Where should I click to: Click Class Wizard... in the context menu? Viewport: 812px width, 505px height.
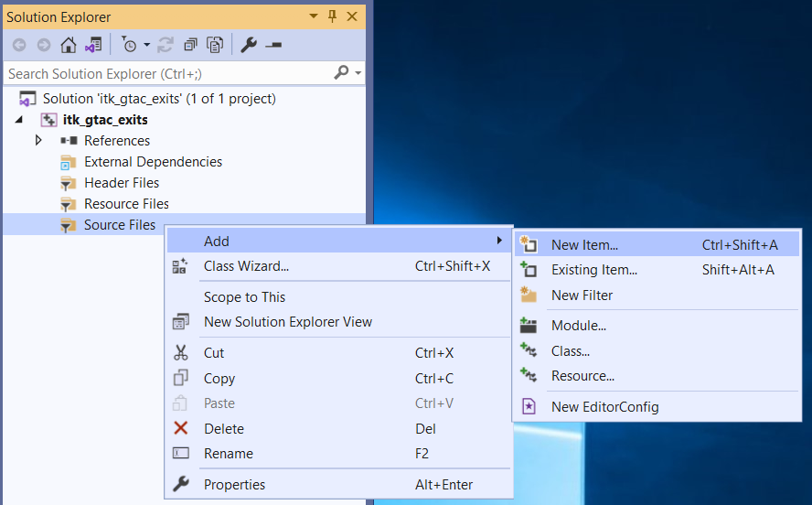(246, 266)
